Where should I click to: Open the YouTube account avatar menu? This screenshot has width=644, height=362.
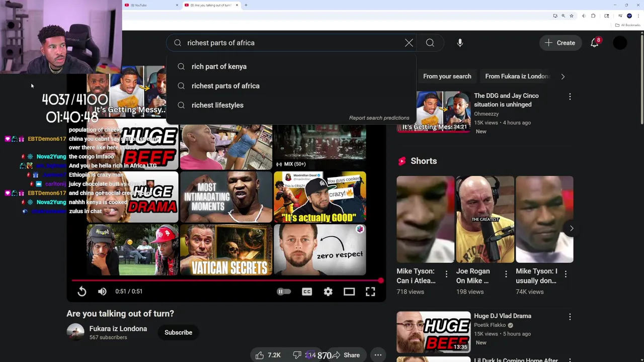(x=620, y=43)
